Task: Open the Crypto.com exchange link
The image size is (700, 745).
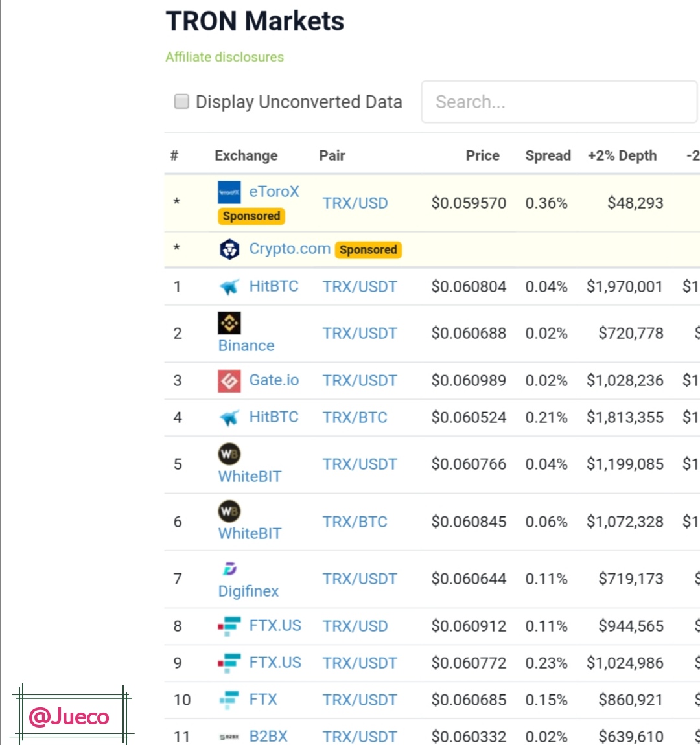Action: click(x=290, y=249)
